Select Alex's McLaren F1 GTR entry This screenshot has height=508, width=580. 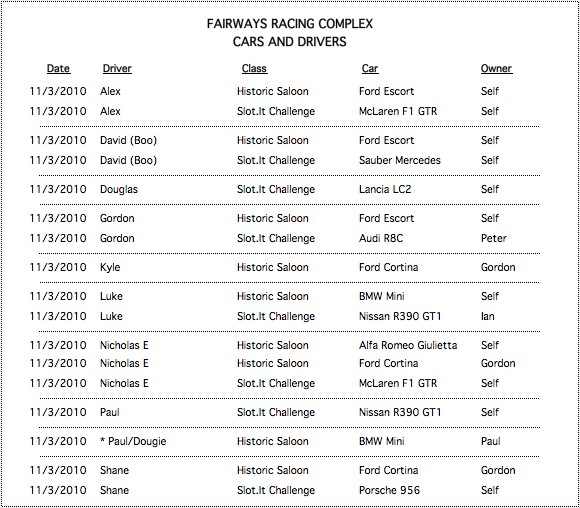[x=398, y=111]
